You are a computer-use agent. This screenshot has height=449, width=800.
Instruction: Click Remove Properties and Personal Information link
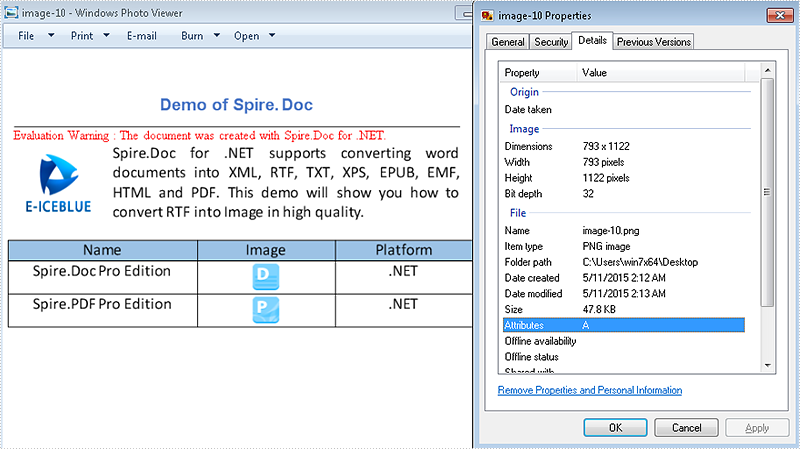[x=590, y=390]
